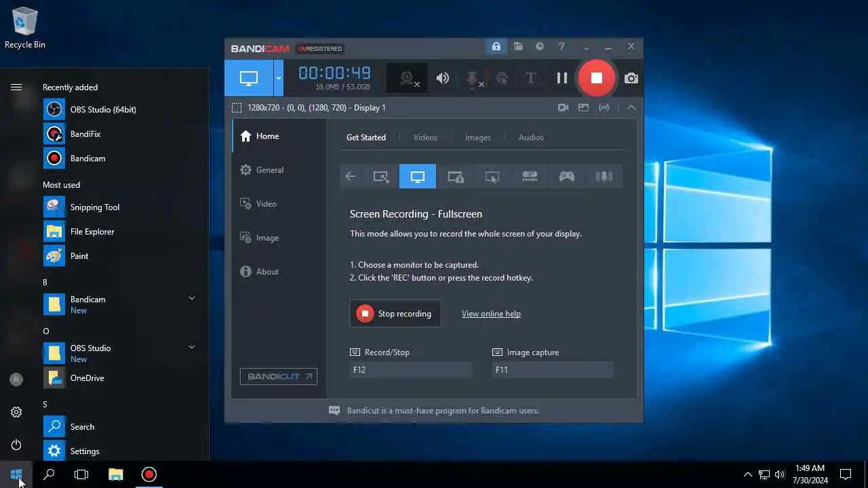868x488 pixels.
Task: Toggle the webcam overlay icon
Action: click(x=407, y=78)
